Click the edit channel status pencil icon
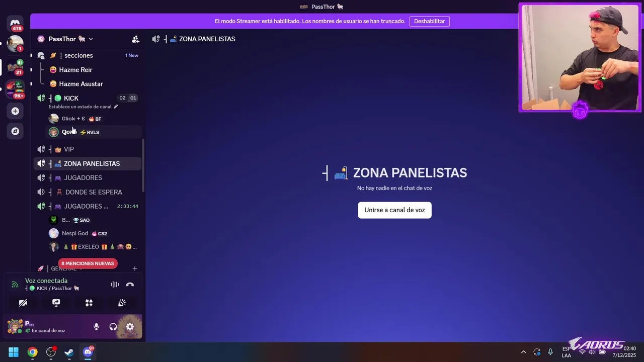This screenshot has height=362, width=644. [x=116, y=107]
